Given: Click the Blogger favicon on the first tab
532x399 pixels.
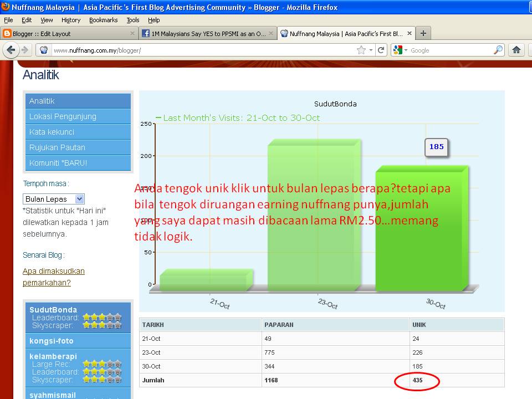Looking at the screenshot, I should tap(7, 33).
